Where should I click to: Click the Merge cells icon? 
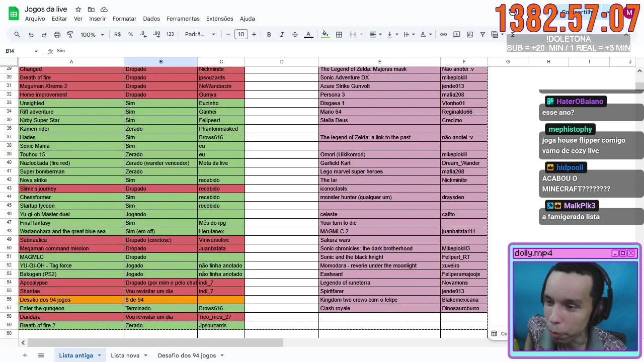(x=353, y=35)
